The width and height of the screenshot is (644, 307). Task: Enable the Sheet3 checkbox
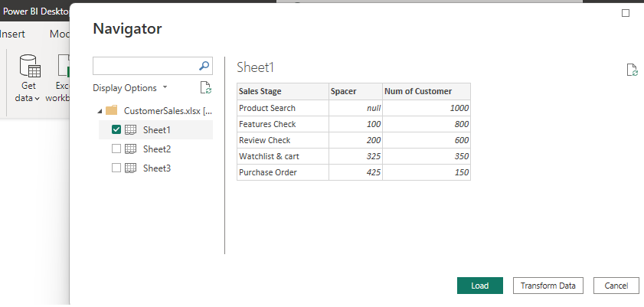click(116, 168)
